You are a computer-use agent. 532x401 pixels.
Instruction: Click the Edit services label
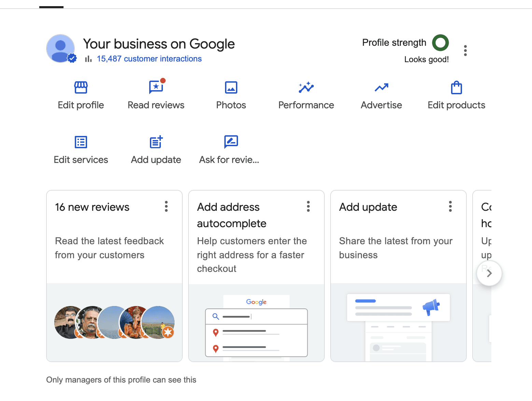(x=81, y=160)
